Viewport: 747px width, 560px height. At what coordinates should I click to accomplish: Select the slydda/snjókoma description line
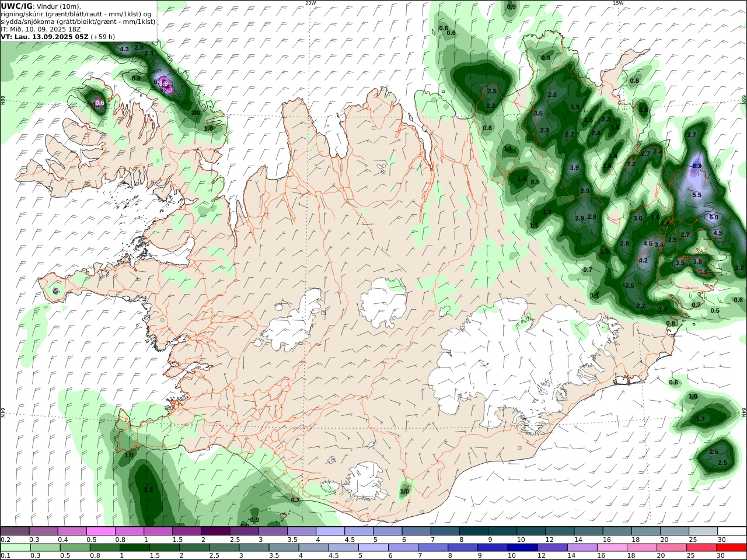[x=78, y=22]
